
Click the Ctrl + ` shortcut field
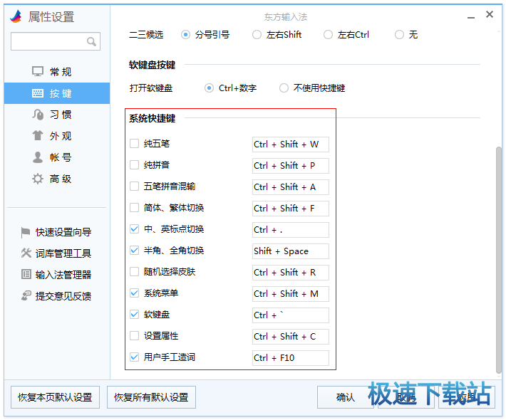pyautogui.click(x=291, y=315)
